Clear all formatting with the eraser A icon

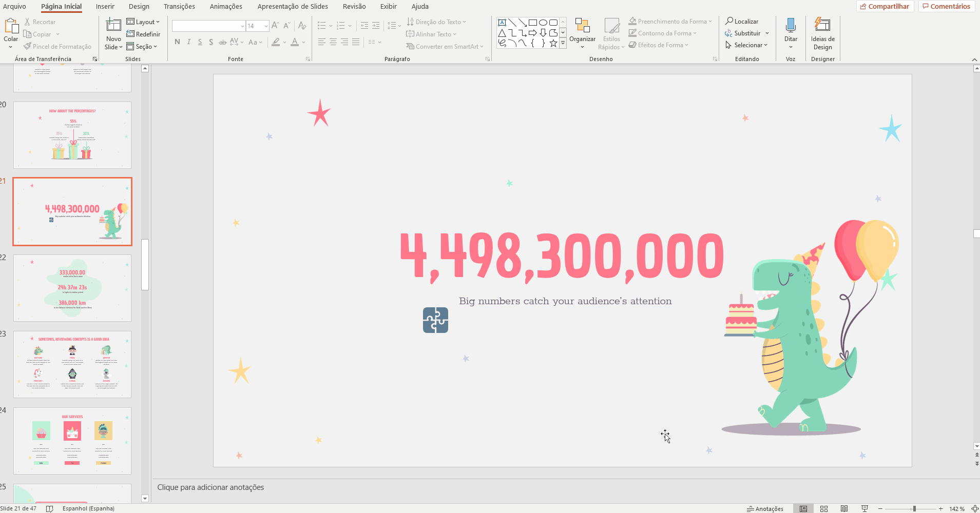302,25
